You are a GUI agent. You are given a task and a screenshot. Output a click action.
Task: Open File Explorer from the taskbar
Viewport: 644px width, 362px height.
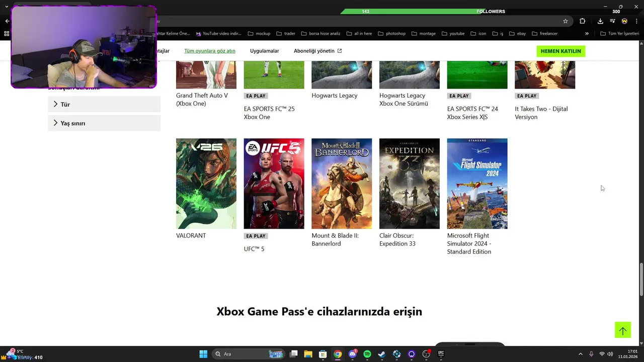pyautogui.click(x=308, y=354)
